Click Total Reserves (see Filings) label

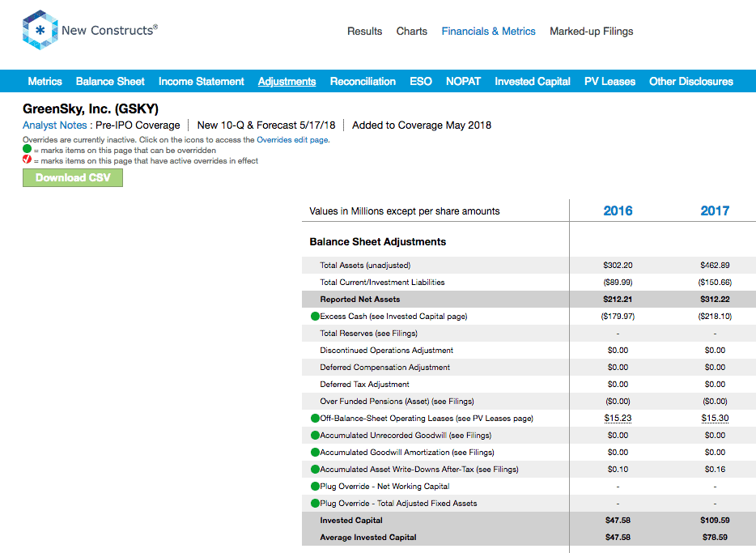coord(368,333)
